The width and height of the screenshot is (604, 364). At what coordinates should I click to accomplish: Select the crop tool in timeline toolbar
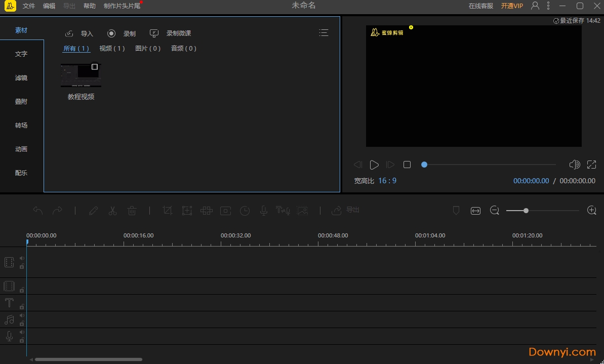(168, 211)
